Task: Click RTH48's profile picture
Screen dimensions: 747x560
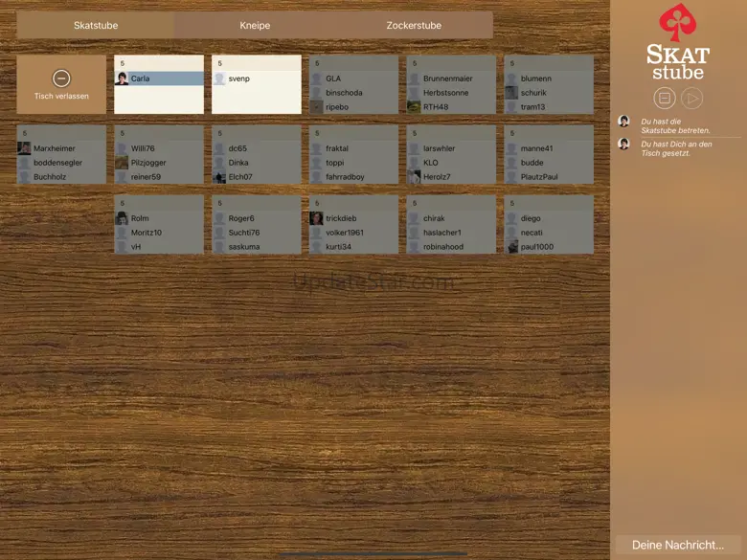Action: 414,106
